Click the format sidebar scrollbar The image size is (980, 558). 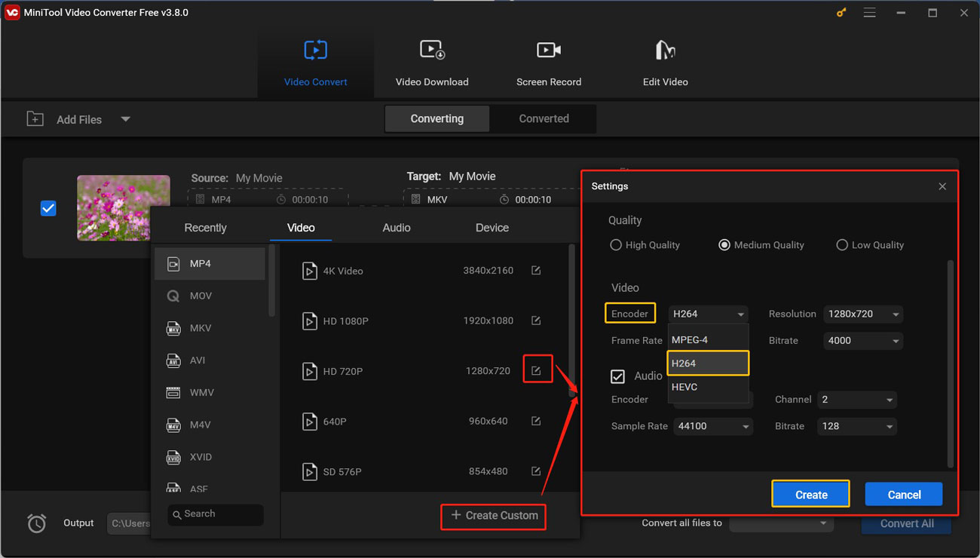(x=272, y=281)
